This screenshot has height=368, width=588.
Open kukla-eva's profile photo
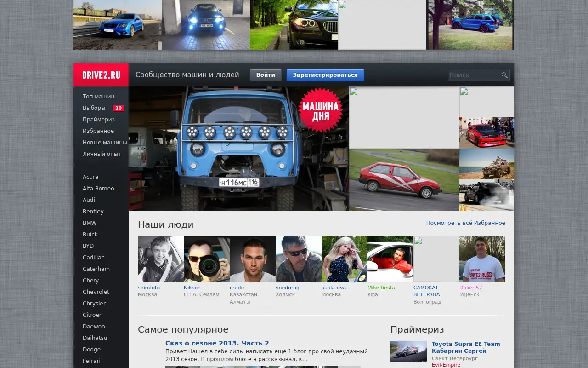(x=345, y=259)
